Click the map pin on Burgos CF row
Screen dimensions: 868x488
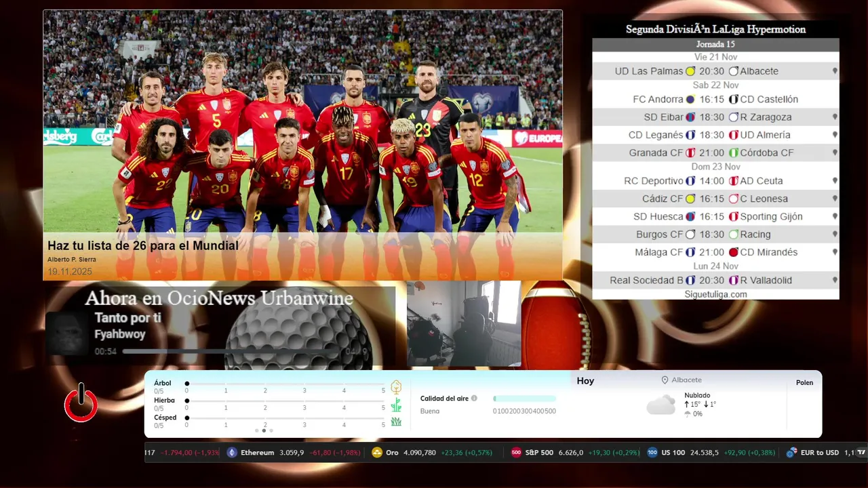(835, 235)
